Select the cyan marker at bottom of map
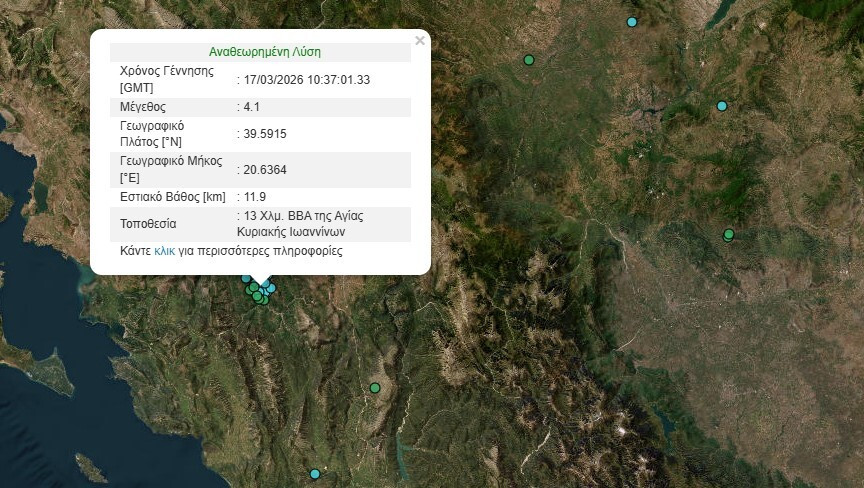 [x=315, y=474]
